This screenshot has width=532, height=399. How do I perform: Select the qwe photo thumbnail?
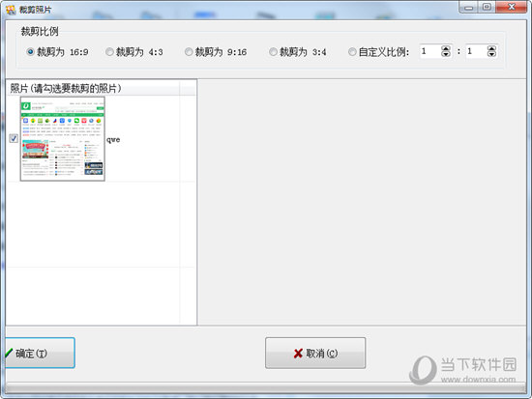(63, 139)
